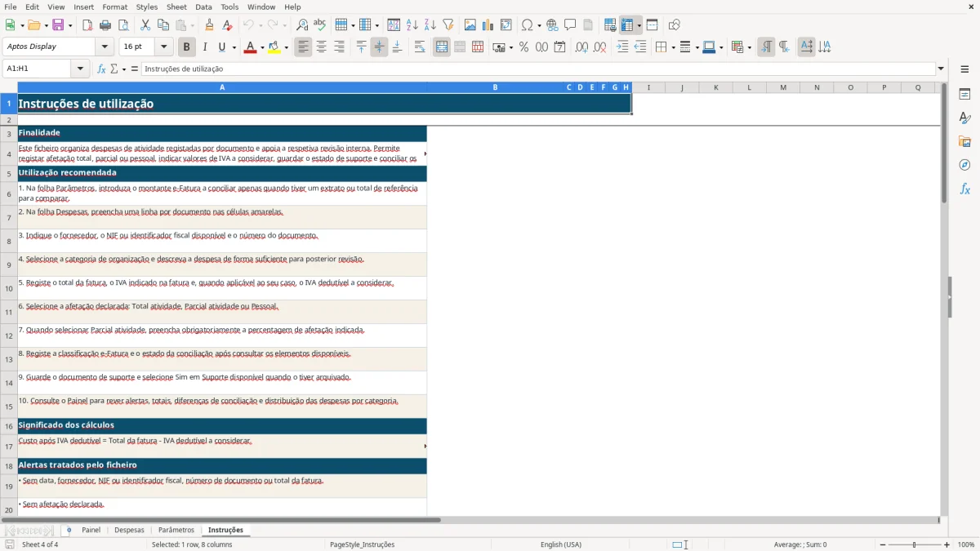The image size is (980, 551).
Task: Insert an image from toolbar
Action: 470,25
